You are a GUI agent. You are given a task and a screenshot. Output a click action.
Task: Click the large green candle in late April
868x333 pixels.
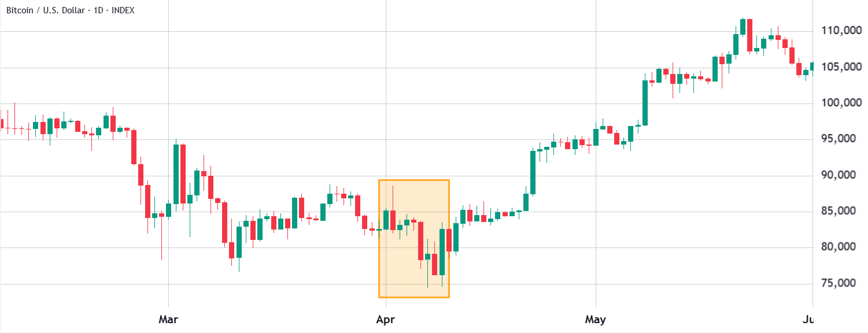[533, 172]
